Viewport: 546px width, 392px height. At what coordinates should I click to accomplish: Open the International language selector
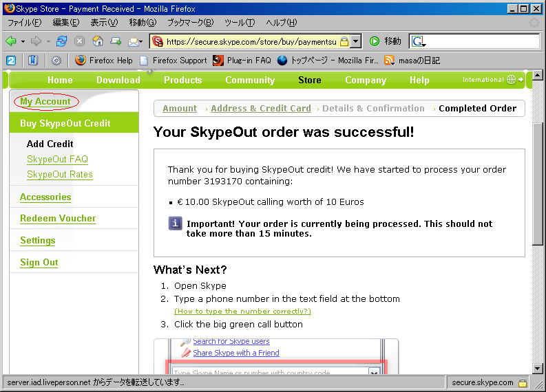click(492, 80)
